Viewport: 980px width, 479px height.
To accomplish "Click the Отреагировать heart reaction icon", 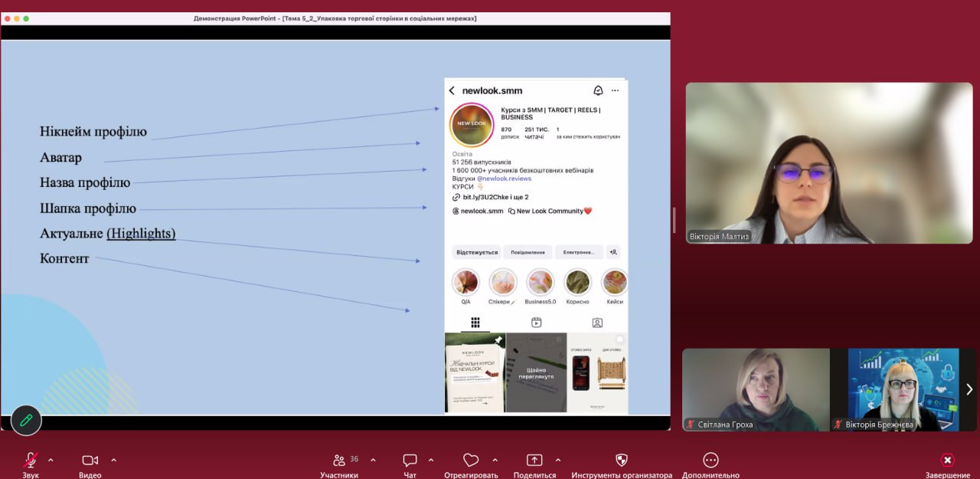I will (470, 461).
